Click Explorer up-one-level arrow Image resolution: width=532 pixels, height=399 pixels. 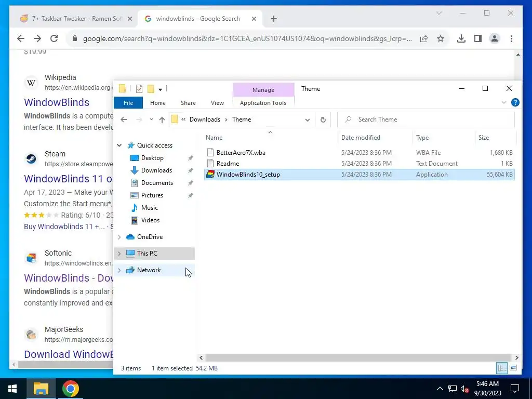(162, 119)
